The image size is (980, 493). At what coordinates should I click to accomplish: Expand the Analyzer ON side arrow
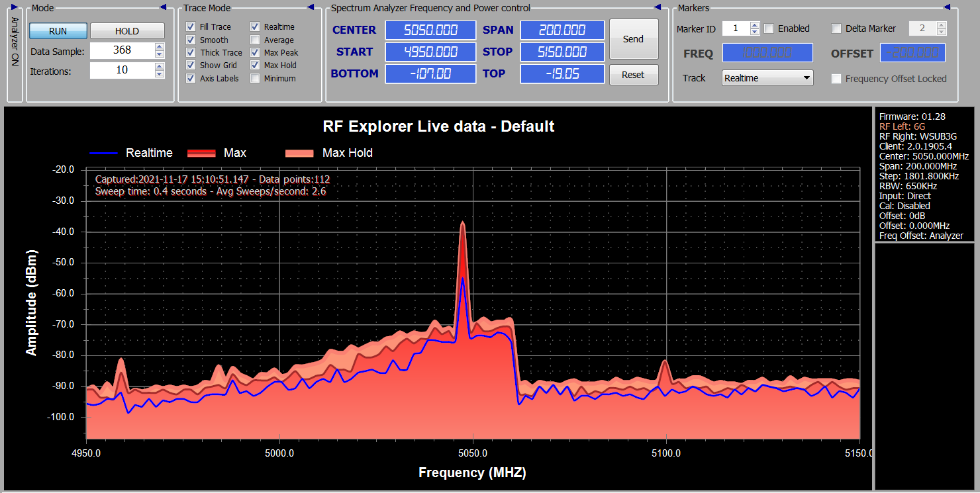[x=14, y=7]
